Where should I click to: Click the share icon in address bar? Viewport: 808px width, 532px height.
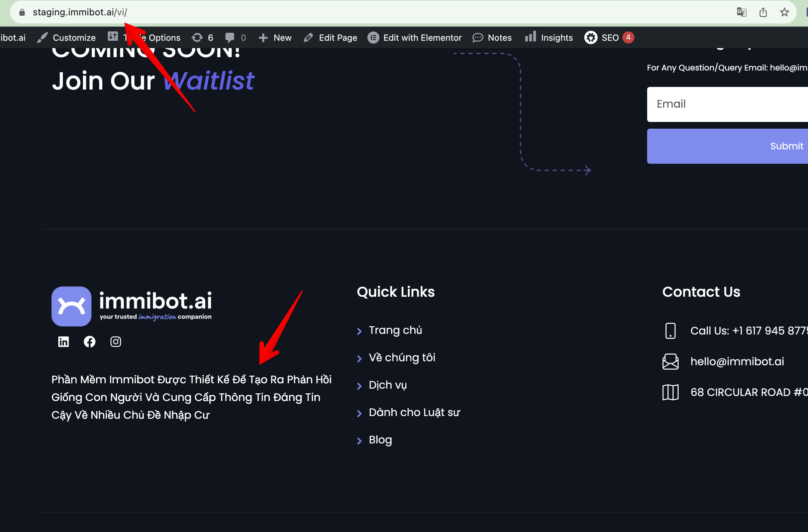(763, 13)
